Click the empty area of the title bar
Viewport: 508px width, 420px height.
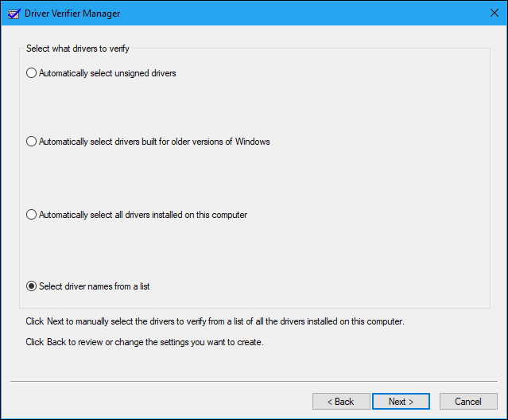302,14
